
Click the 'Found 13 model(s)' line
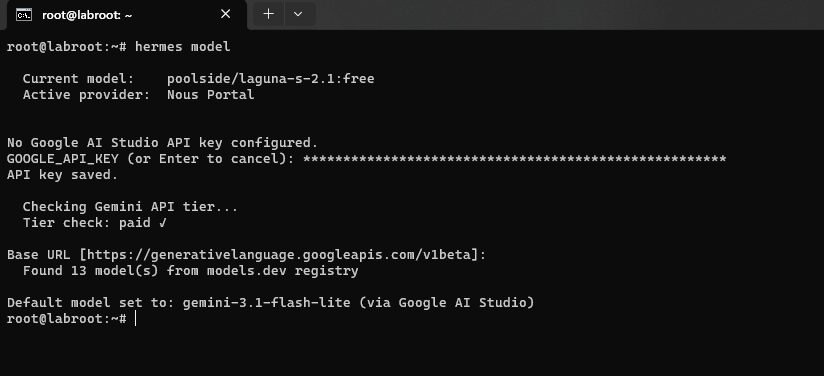pyautogui.click(x=190, y=271)
